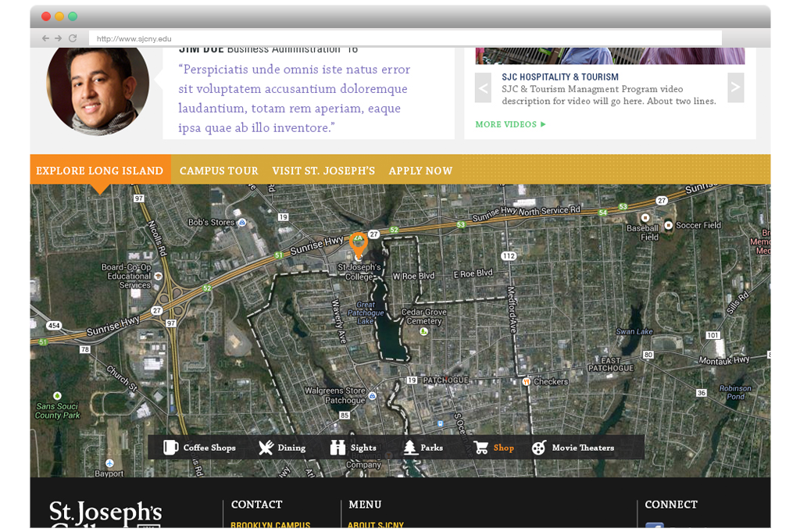Screen dimensions: 800x532
Task: Go back using the browser back arrow
Action: (46, 38)
